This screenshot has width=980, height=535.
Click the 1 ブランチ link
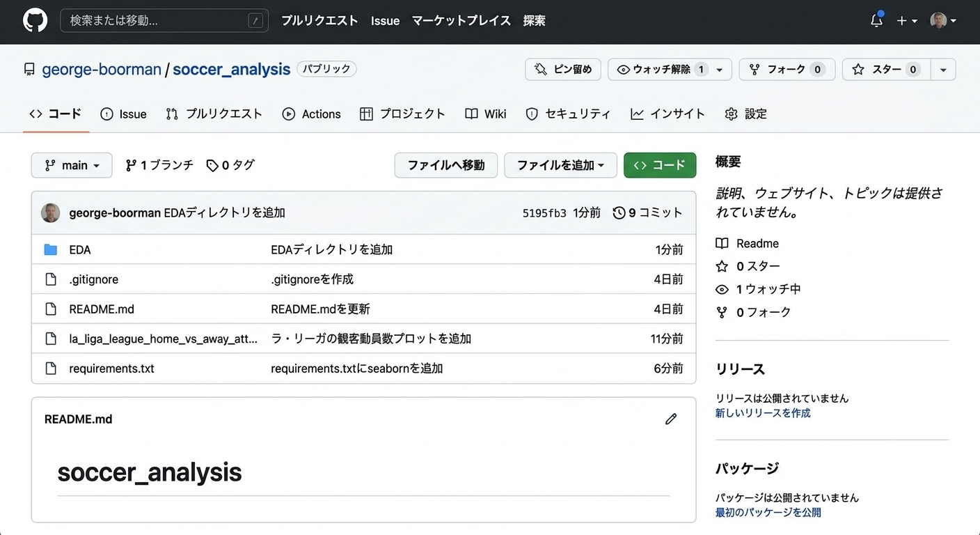[159, 165]
